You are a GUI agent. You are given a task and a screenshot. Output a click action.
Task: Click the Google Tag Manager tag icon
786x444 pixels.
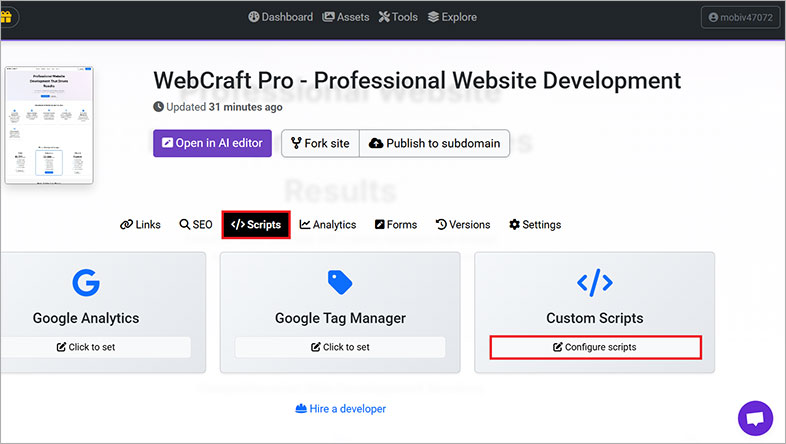pos(340,283)
